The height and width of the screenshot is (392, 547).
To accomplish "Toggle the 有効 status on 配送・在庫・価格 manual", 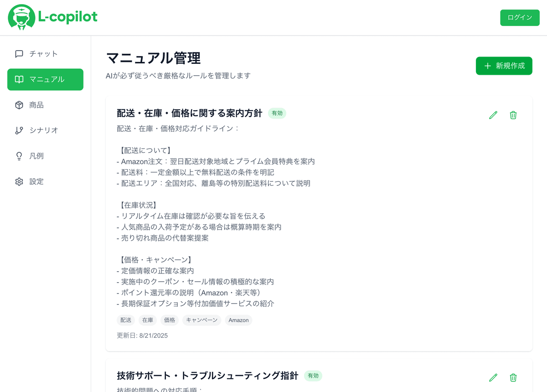I will click(277, 113).
